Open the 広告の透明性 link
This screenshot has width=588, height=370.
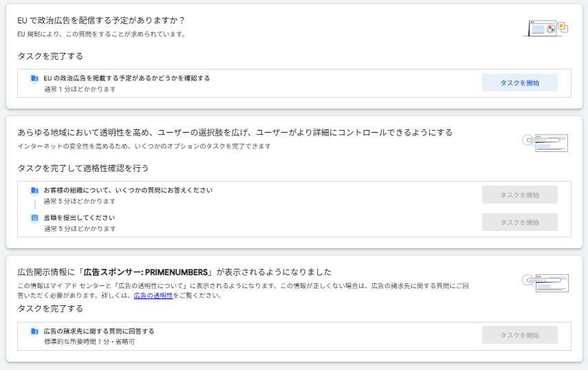coord(153,296)
